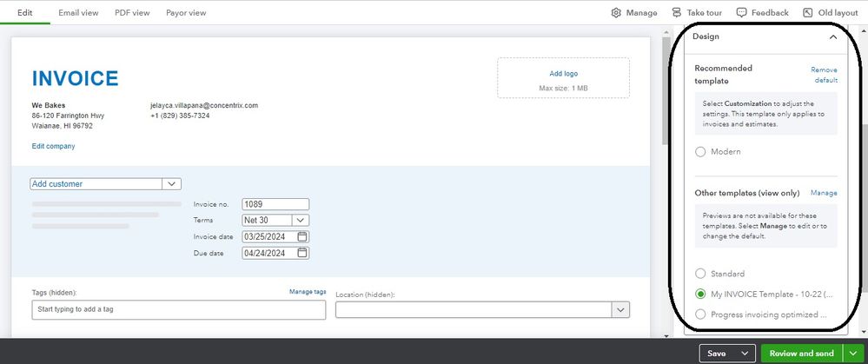Select the Modern template radio button
Viewport: 868px width, 364px height.
pyautogui.click(x=700, y=151)
